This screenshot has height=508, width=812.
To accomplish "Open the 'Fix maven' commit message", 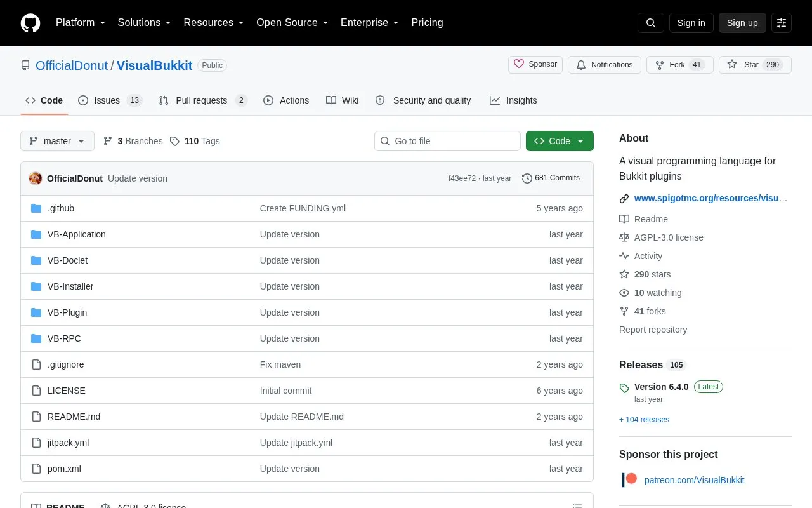I will point(280,364).
